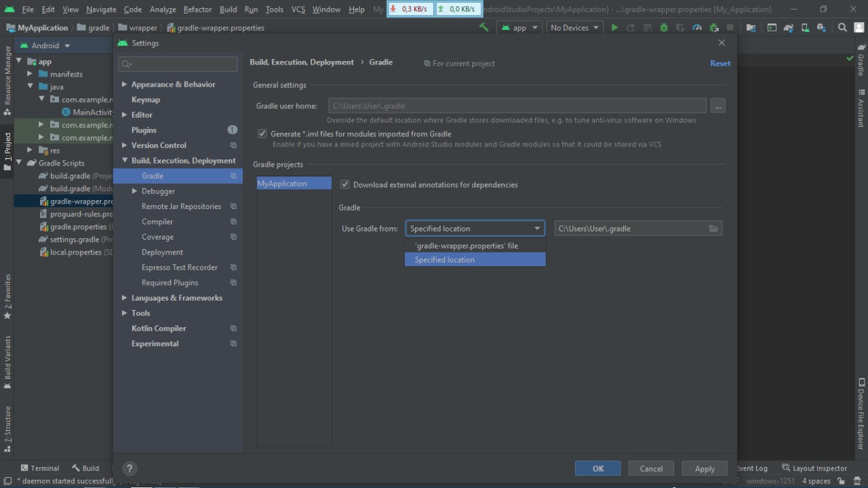Click the Search Everywhere magnifier icon
The width and height of the screenshot is (868, 488).
[842, 28]
